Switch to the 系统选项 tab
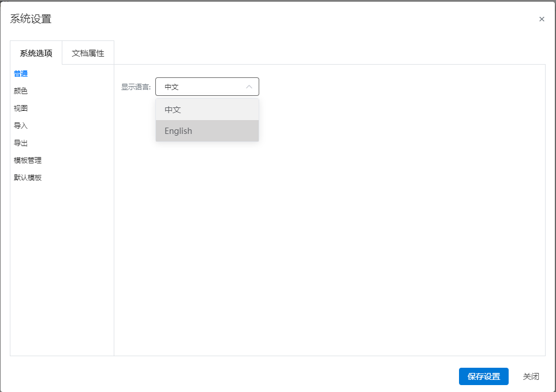 36,53
